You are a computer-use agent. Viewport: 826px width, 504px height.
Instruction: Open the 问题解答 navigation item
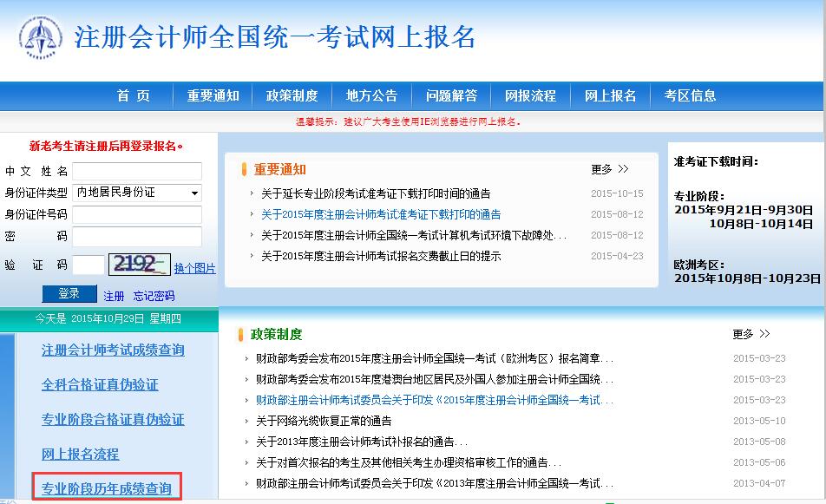(x=450, y=95)
